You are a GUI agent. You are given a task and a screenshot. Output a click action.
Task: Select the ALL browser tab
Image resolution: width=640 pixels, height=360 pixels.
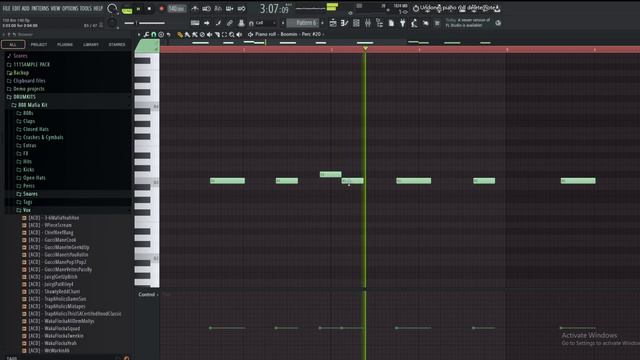click(x=13, y=44)
